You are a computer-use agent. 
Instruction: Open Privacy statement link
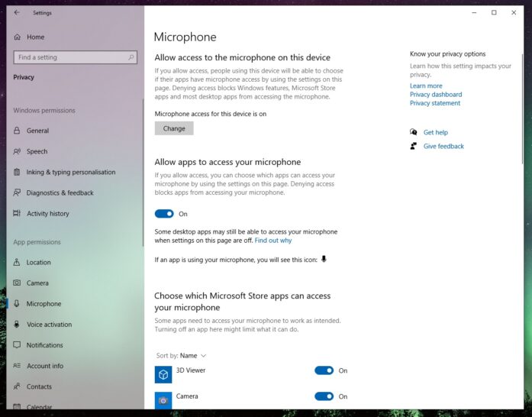pos(435,103)
